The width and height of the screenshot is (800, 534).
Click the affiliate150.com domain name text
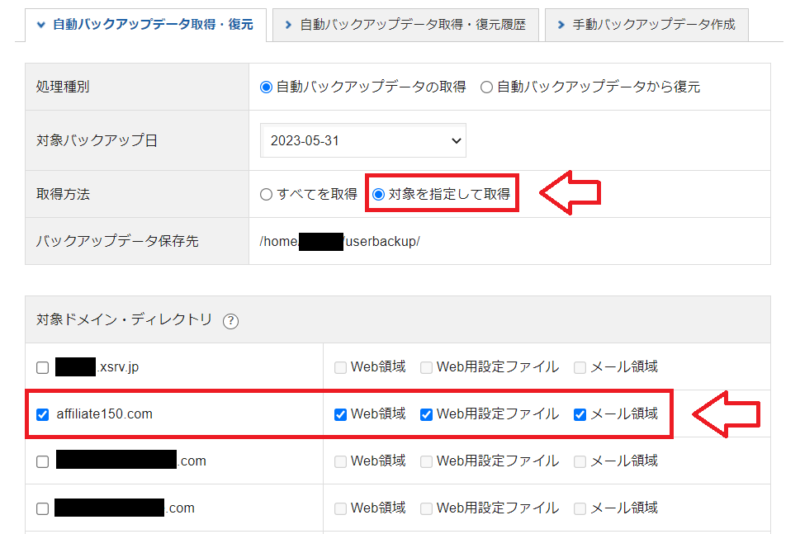pos(105,414)
